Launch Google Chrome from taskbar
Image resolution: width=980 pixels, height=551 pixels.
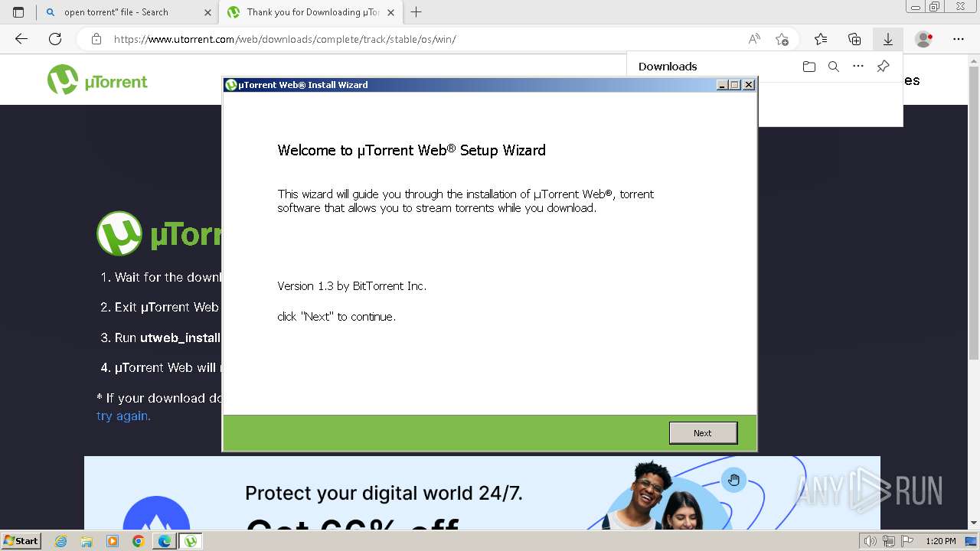pyautogui.click(x=139, y=541)
